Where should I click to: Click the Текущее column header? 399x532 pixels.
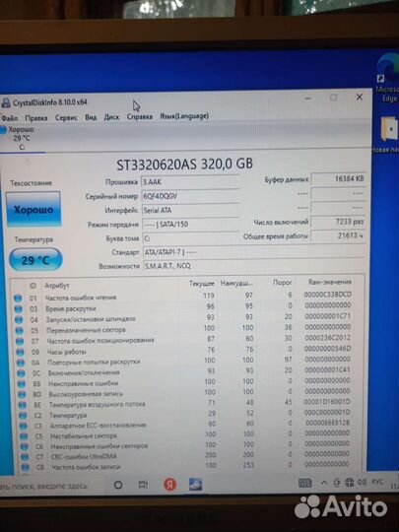pos(202,284)
